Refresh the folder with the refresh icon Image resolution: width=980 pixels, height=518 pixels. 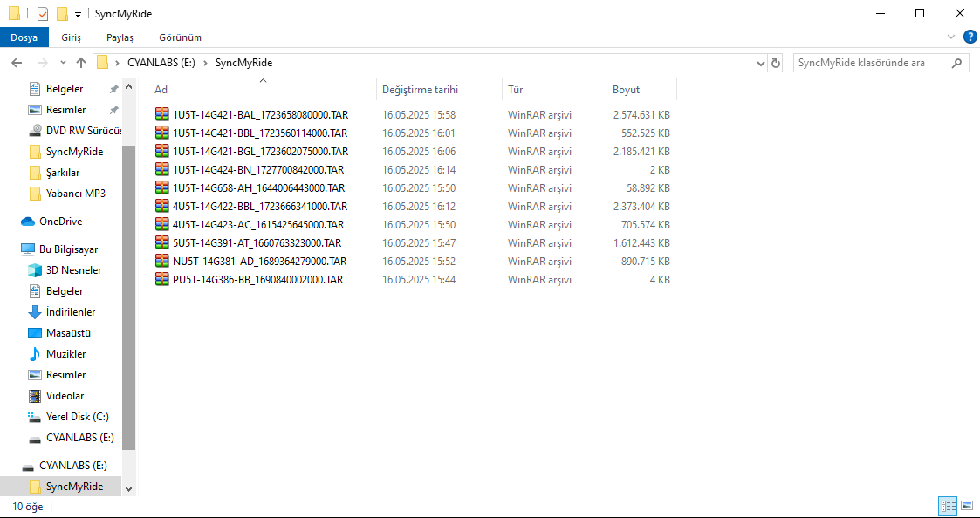coord(776,63)
